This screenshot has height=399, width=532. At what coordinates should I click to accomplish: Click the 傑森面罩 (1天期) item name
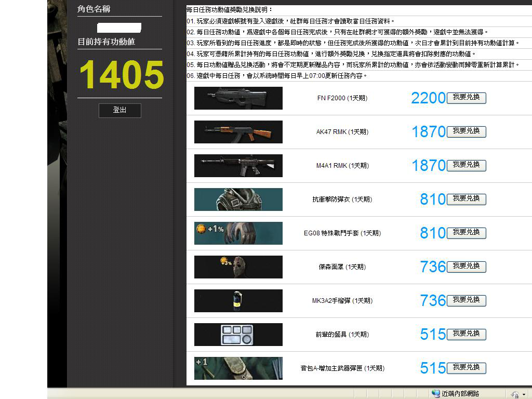click(x=342, y=267)
